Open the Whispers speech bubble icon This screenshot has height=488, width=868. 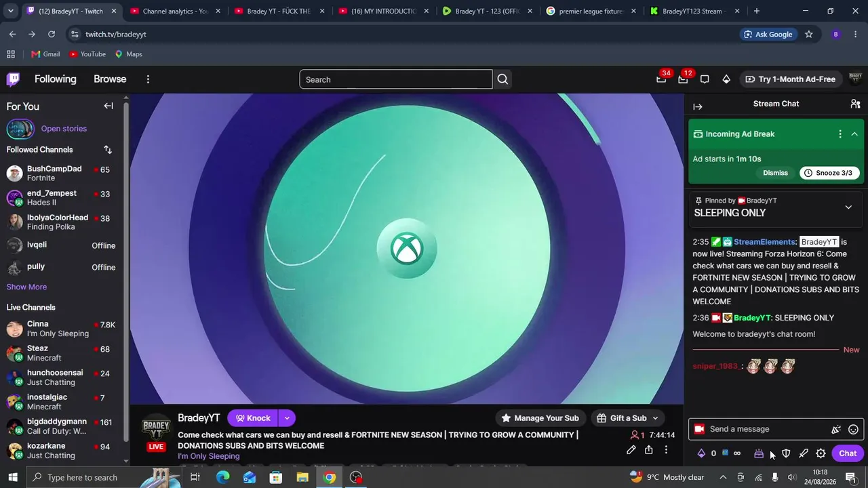(705, 79)
